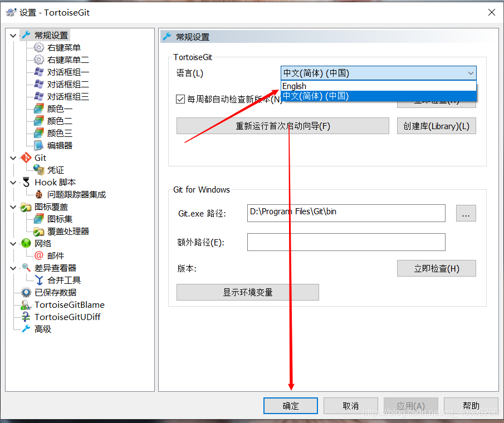Collapse the 图标覆盖 tree node
This screenshot has height=423, width=504.
(x=13, y=207)
